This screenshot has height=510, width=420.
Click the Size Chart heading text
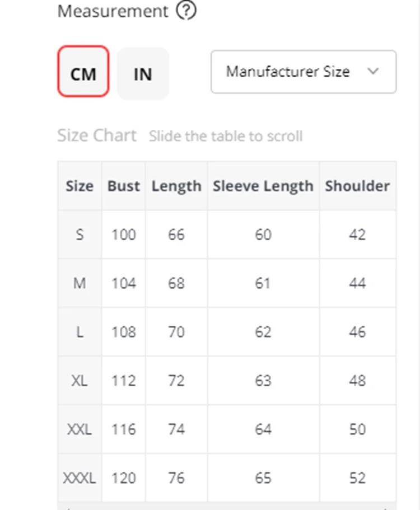97,135
